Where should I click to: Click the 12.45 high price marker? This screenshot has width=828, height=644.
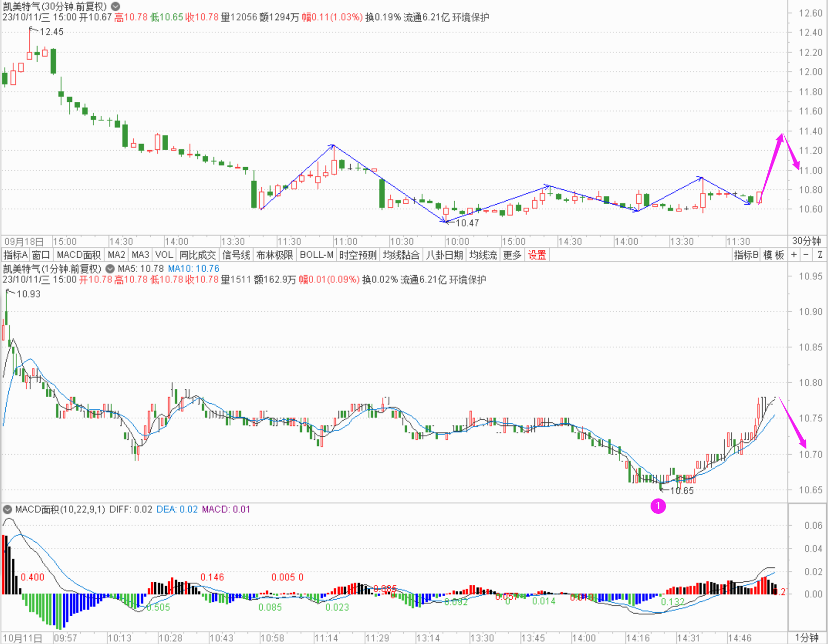[51, 32]
